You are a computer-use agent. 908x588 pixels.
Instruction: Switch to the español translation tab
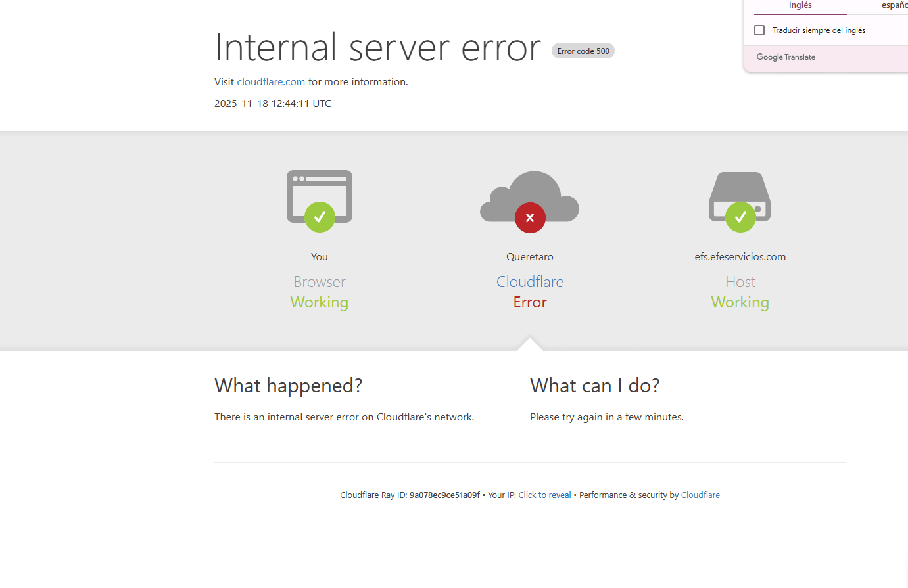click(894, 5)
